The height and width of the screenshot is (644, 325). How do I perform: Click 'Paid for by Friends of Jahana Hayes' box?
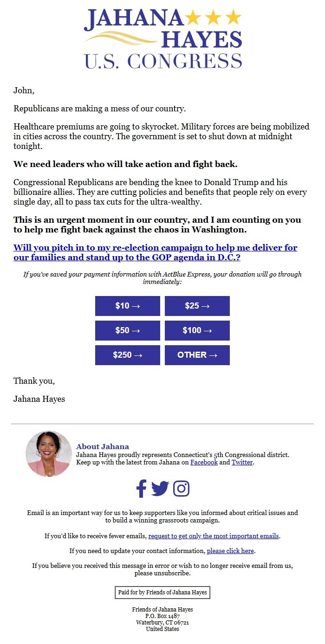tap(162, 592)
